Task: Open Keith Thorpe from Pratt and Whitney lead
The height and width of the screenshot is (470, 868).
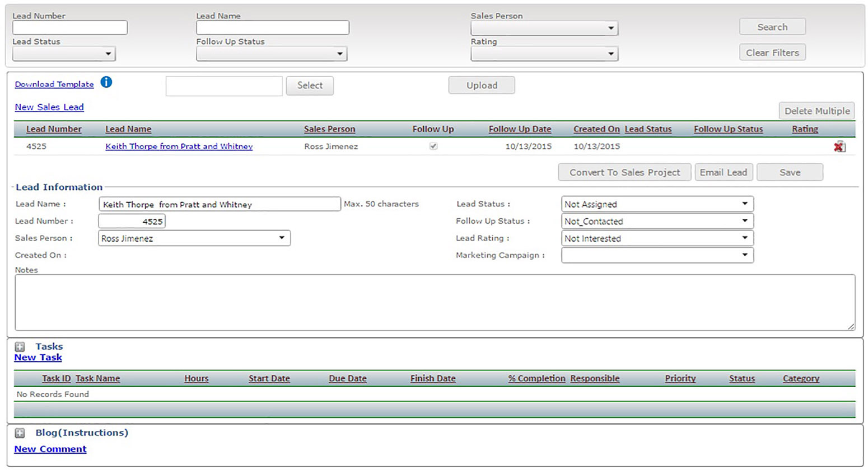Action: click(x=179, y=147)
